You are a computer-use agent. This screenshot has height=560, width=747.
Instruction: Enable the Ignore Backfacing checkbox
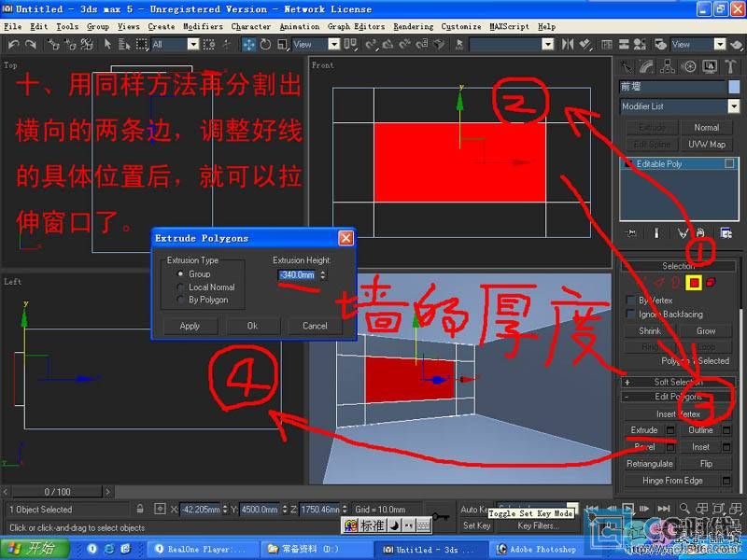(630, 315)
